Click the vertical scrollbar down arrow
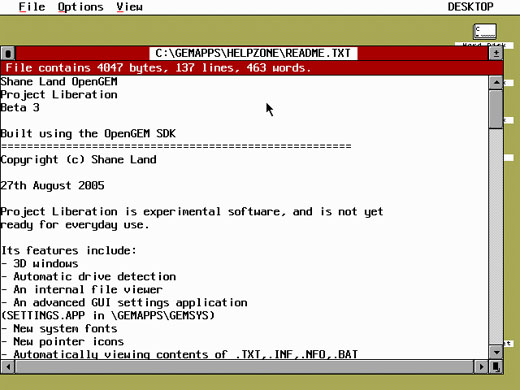The height and width of the screenshot is (390, 520). pyautogui.click(x=496, y=352)
